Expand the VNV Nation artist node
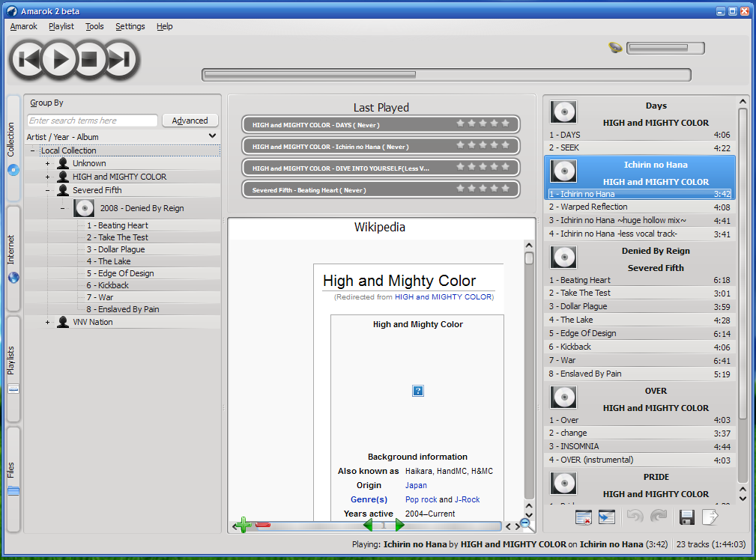The width and height of the screenshot is (756, 560). click(47, 322)
